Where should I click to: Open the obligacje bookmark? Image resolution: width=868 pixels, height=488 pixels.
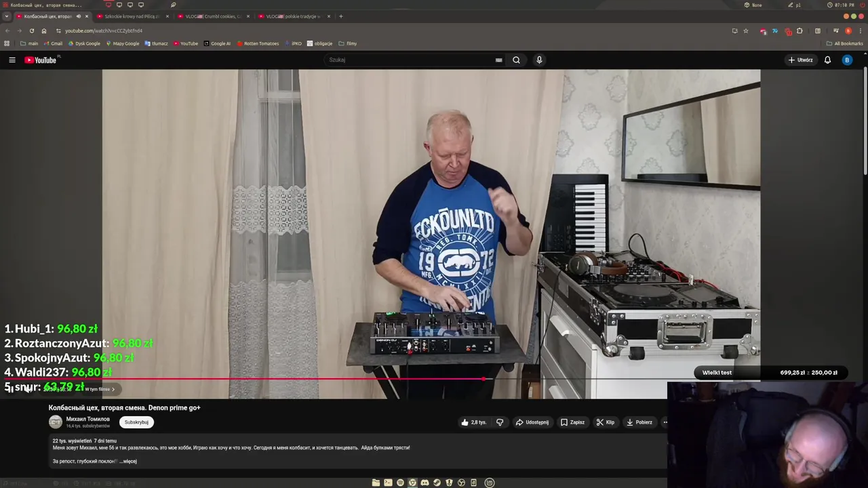coord(319,43)
